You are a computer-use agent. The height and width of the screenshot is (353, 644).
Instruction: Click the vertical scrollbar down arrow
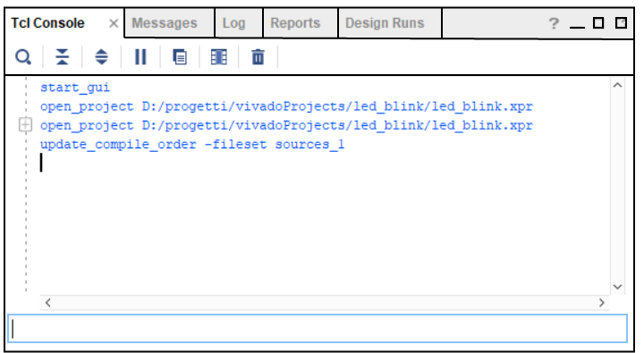pyautogui.click(x=617, y=287)
